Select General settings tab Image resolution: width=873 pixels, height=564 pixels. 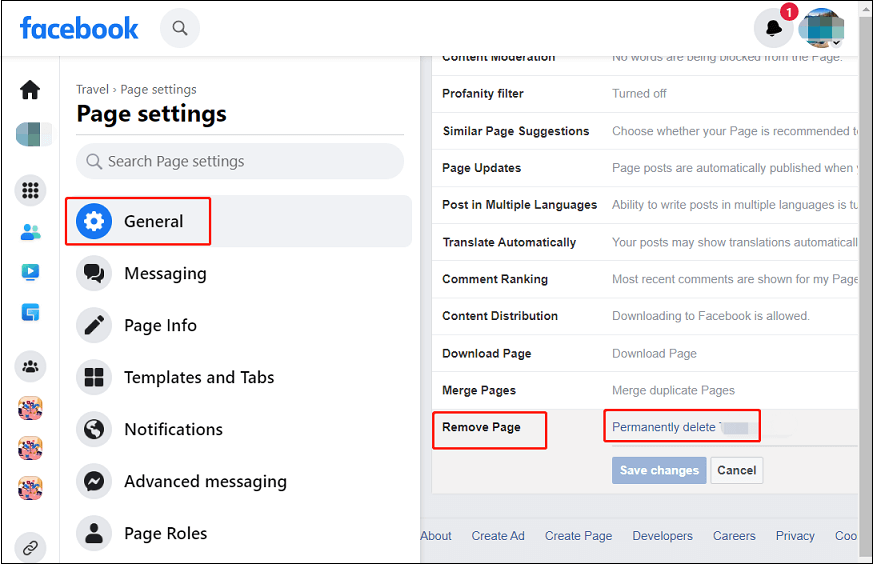point(153,221)
